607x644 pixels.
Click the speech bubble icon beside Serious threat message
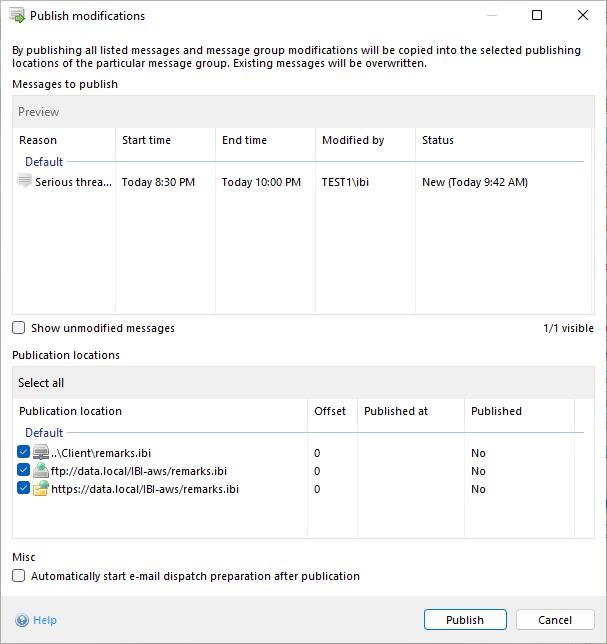(25, 182)
